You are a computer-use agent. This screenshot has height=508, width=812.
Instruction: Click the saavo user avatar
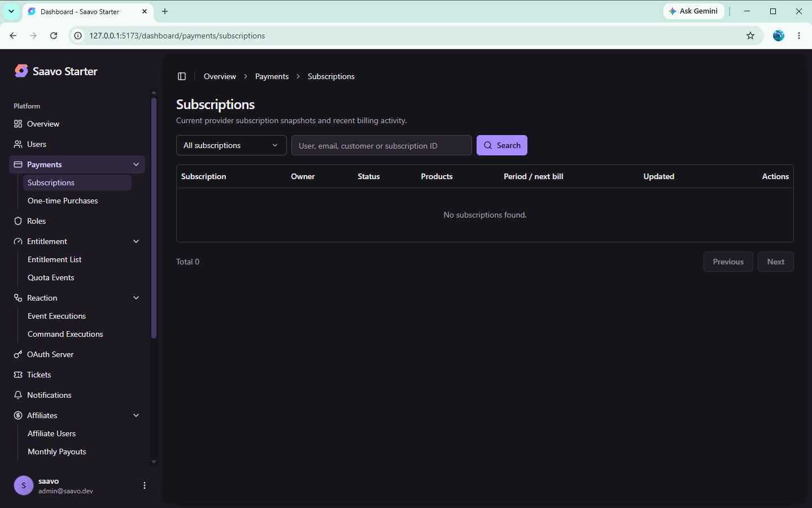click(x=24, y=485)
